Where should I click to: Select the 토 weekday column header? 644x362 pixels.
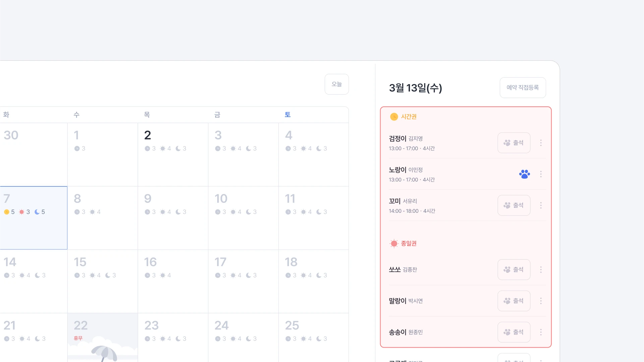pos(287,115)
